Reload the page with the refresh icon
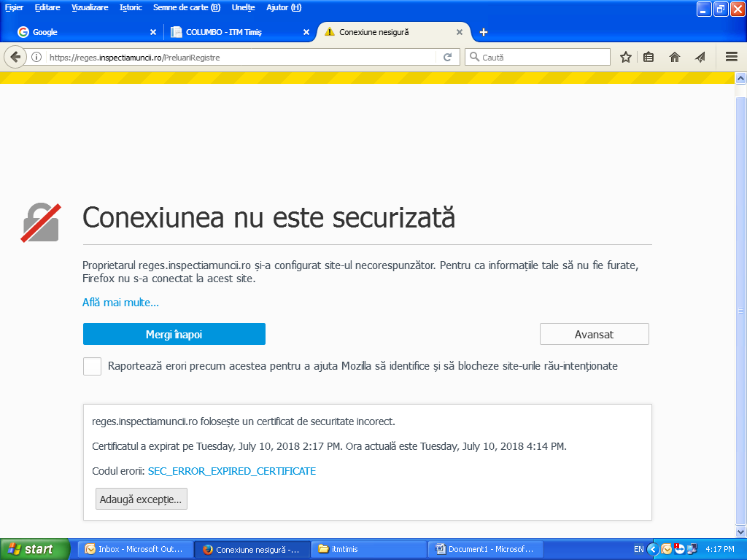The width and height of the screenshot is (747, 560). point(448,57)
